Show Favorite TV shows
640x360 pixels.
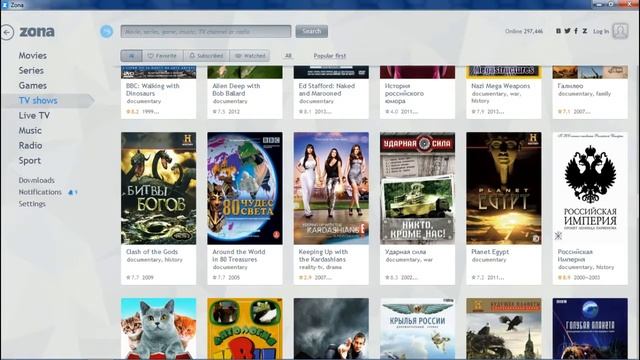pos(162,56)
